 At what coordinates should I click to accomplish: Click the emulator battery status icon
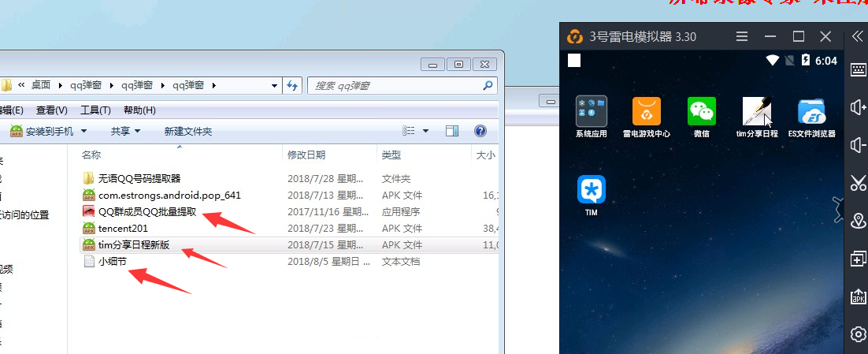[806, 60]
